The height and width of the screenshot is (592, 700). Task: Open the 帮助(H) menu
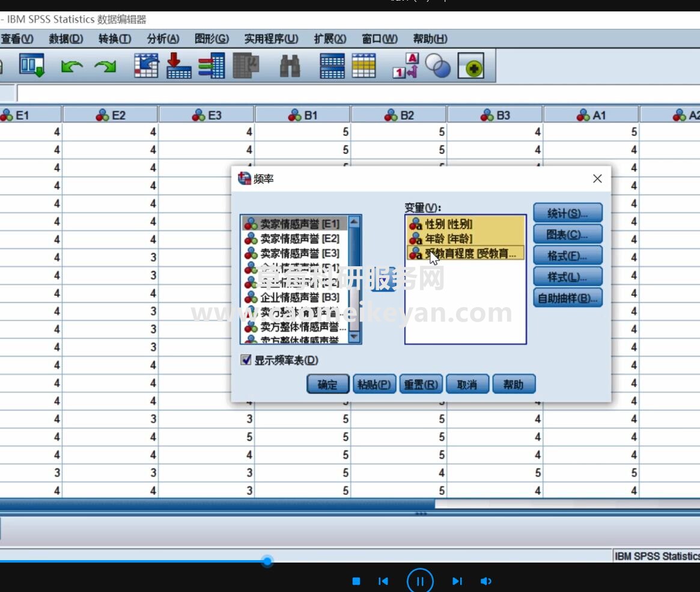(x=430, y=39)
